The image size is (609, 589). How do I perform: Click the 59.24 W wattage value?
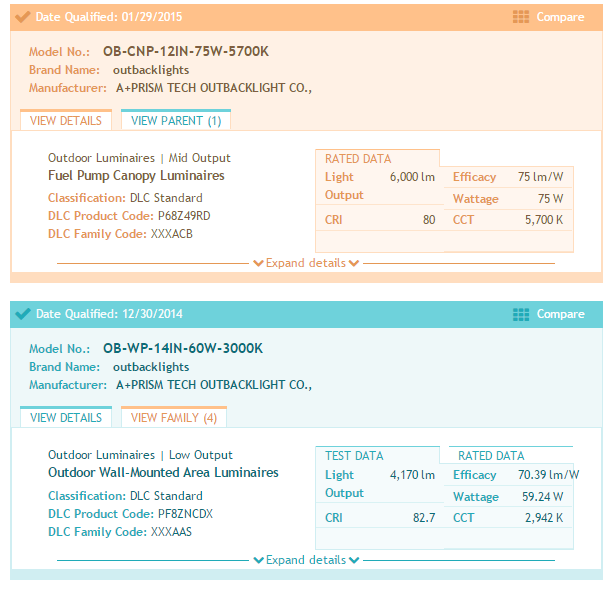coord(543,496)
